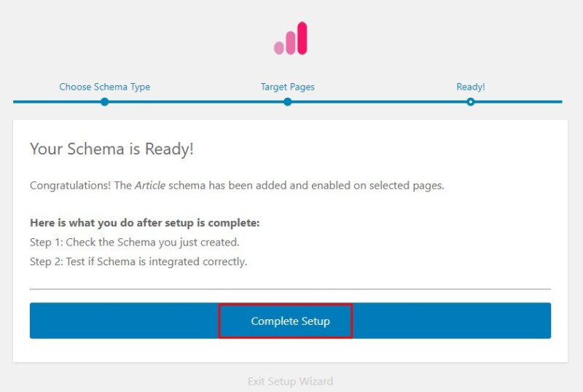Click the bold "Here is what you do" line
The width and height of the screenshot is (583, 392).
(x=144, y=222)
